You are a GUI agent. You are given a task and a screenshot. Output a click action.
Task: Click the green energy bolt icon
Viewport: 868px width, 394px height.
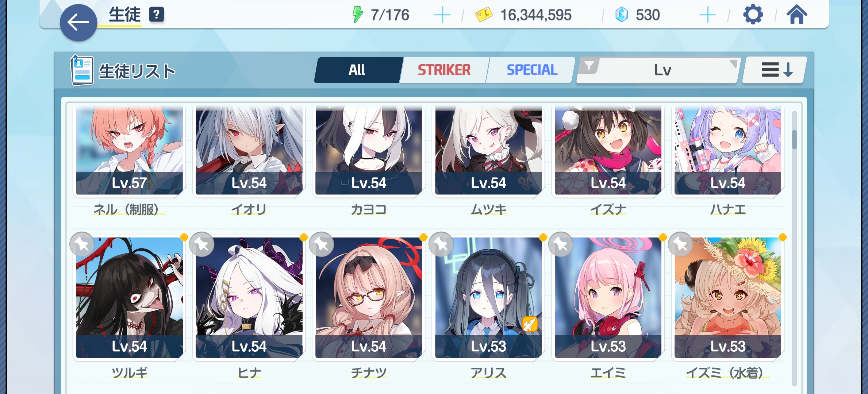click(x=357, y=15)
